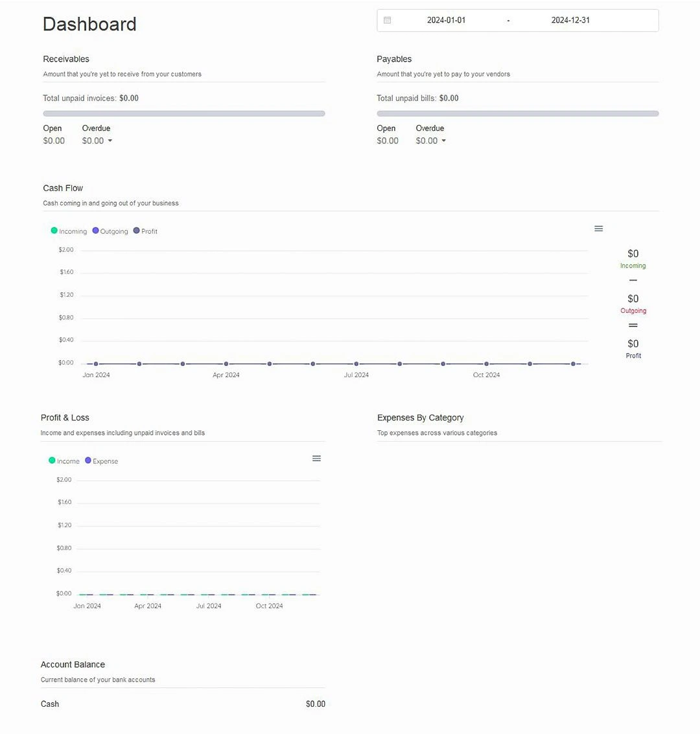Click the Payables Open $0.00 amount

point(388,141)
